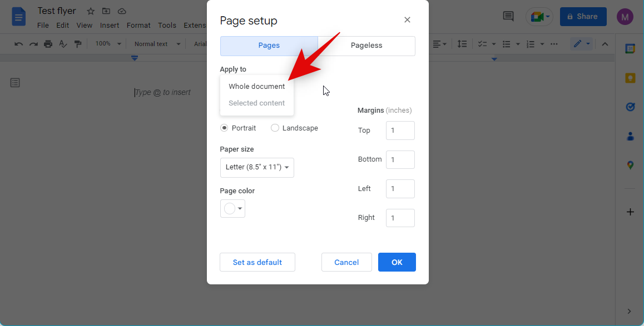
Task: Open comment history speech bubble icon
Action: pos(508,17)
